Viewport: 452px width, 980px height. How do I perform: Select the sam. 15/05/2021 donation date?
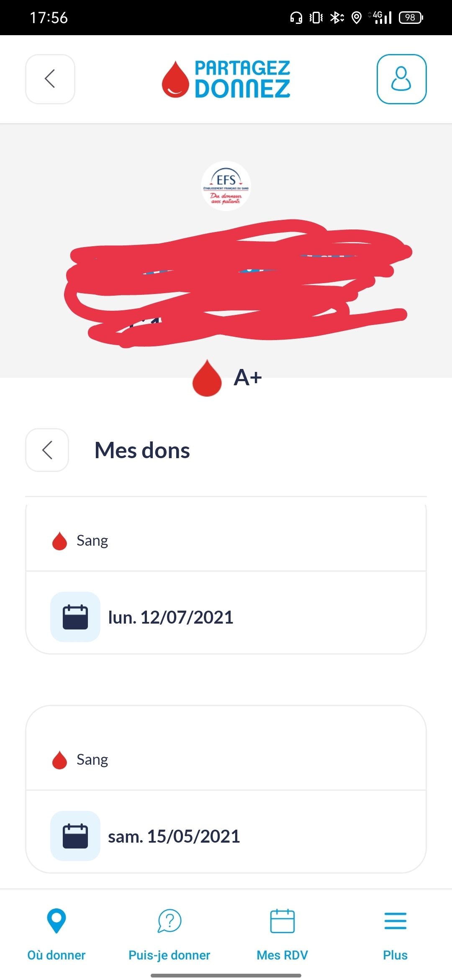coord(174,836)
